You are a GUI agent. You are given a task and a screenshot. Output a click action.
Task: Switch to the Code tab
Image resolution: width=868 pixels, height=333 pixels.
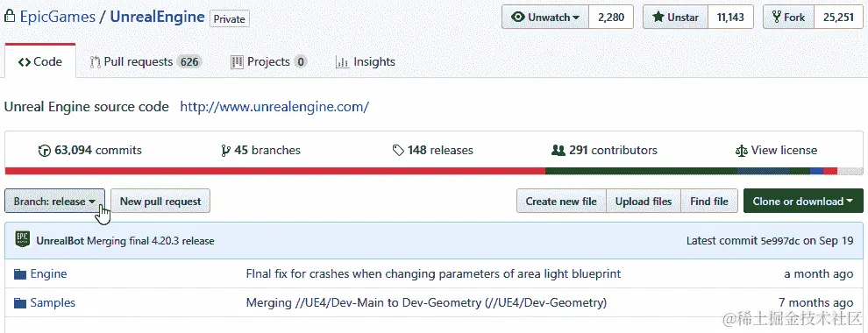point(39,62)
